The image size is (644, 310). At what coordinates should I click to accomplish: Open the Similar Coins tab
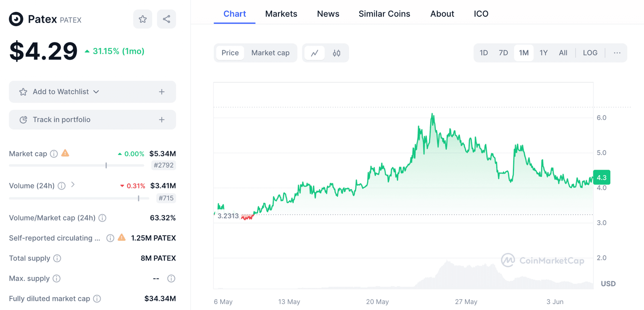click(384, 14)
